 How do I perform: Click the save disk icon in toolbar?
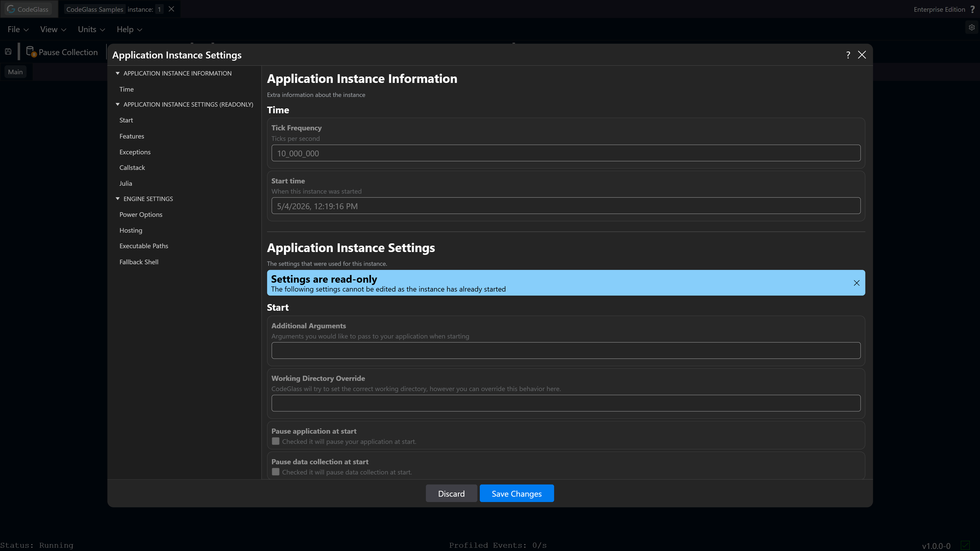pos(8,52)
